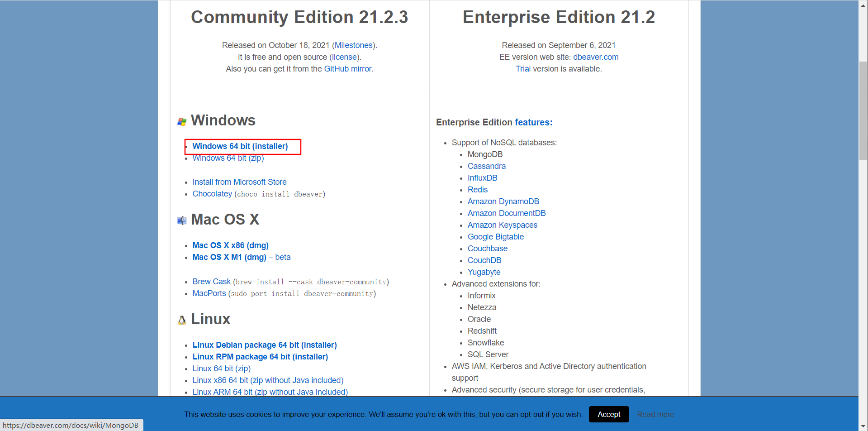Click the Informix list item text
868x431 pixels.
click(x=481, y=296)
